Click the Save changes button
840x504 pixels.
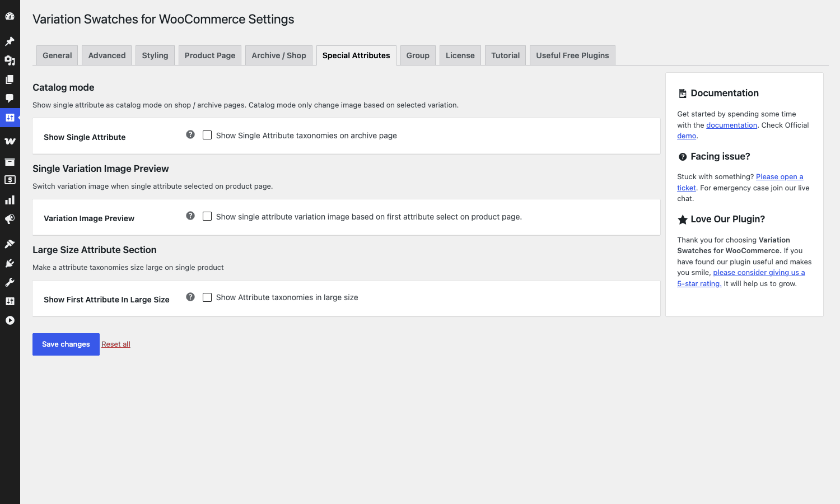pos(66,344)
